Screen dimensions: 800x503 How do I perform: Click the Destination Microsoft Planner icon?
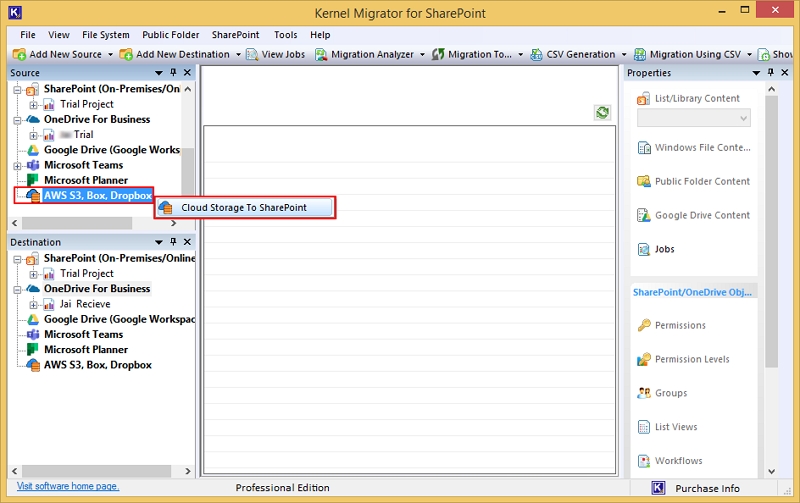[x=33, y=349]
